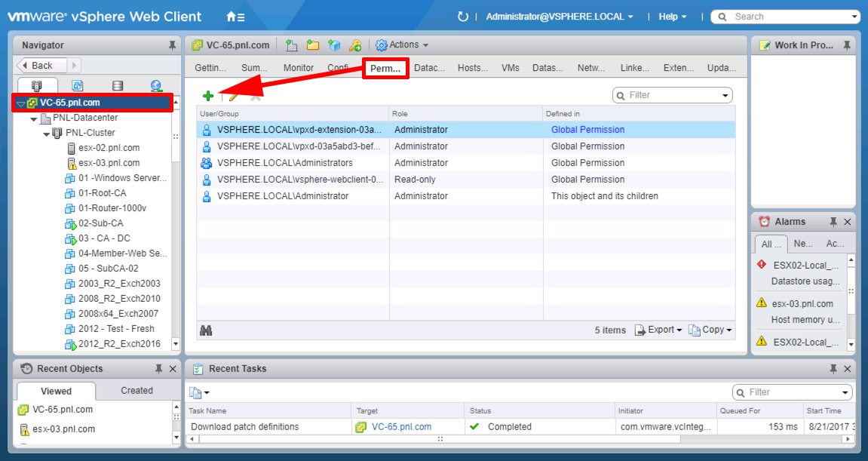This screenshot has width=868, height=461.
Task: Click the New Folder toolbar icon
Action: (313, 45)
